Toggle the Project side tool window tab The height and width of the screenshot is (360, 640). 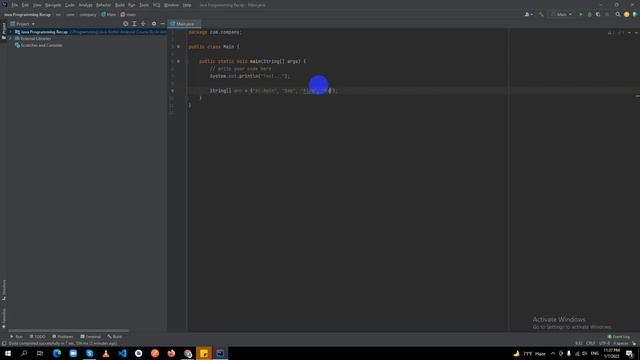4,31
